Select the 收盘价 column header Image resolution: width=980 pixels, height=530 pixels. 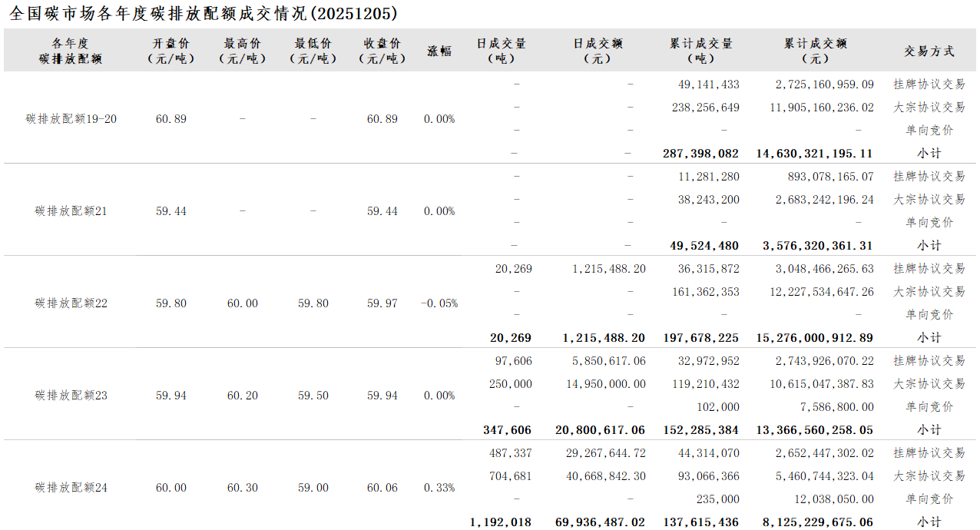[382, 51]
